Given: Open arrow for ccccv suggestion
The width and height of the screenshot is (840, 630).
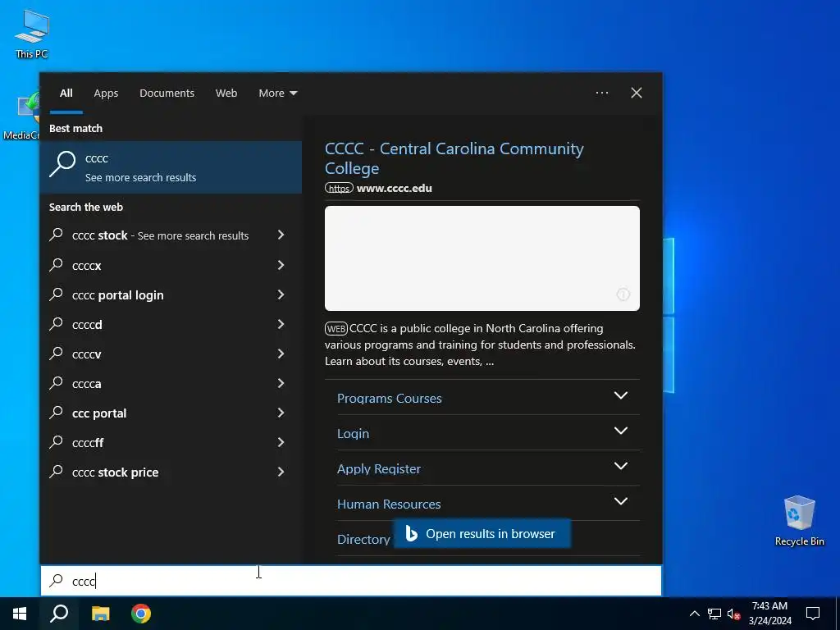Looking at the screenshot, I should pos(281,353).
